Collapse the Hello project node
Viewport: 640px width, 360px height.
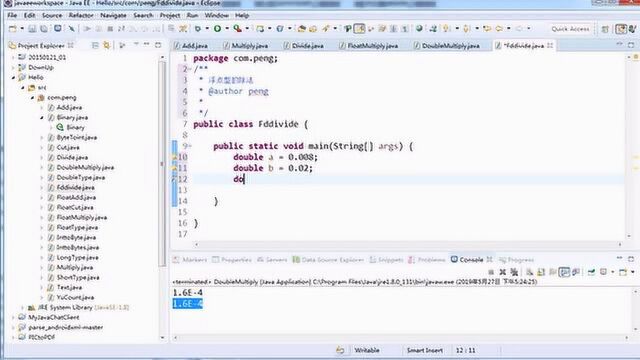[13, 78]
